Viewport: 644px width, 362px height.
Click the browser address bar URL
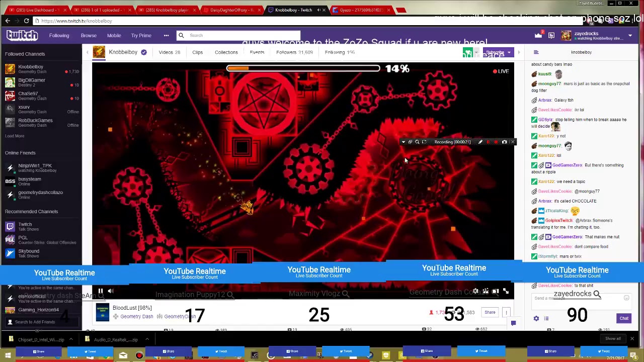coord(76,21)
